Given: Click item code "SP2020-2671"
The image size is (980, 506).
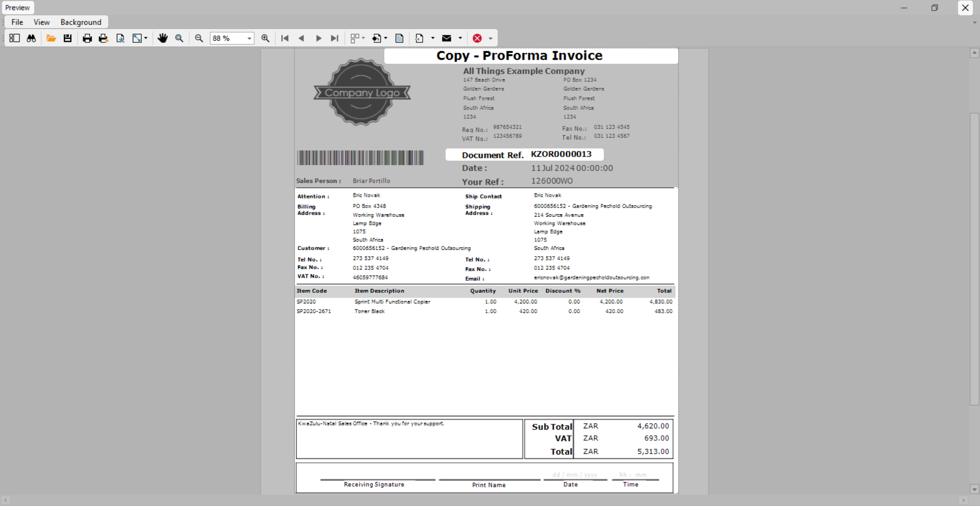Looking at the screenshot, I should 314,311.
